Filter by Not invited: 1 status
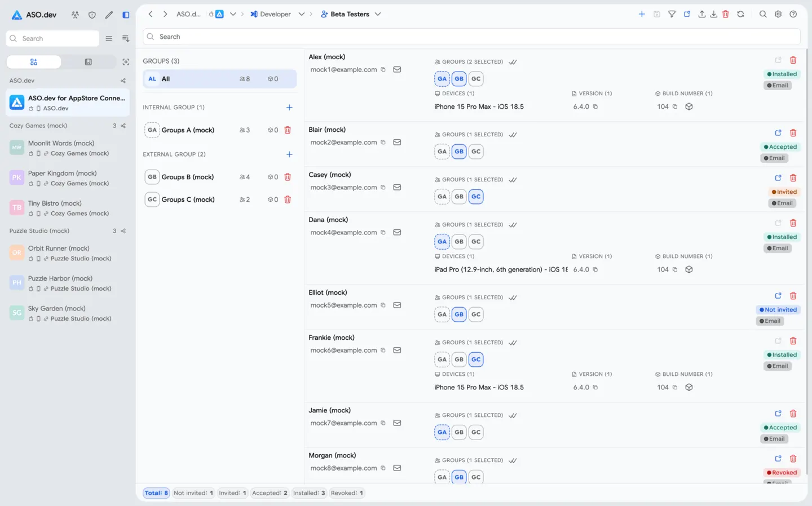Viewport: 812px width, 506px height. pyautogui.click(x=193, y=493)
